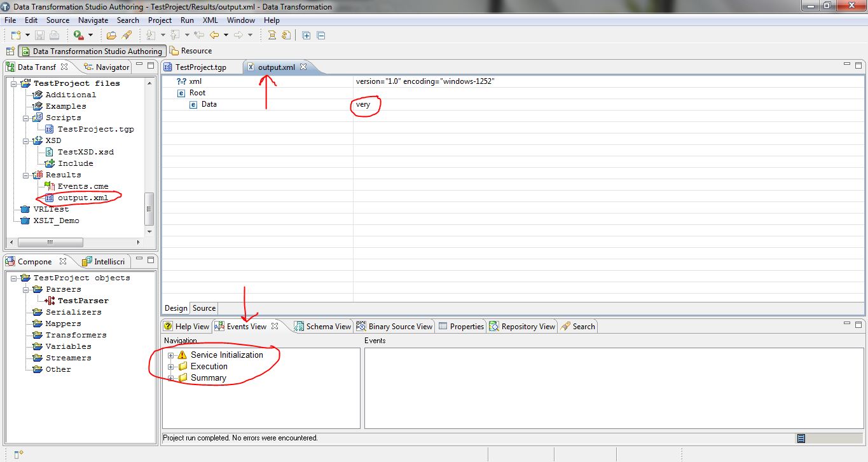Click the Save toolbar icon
The height and width of the screenshot is (462, 868).
click(39, 35)
